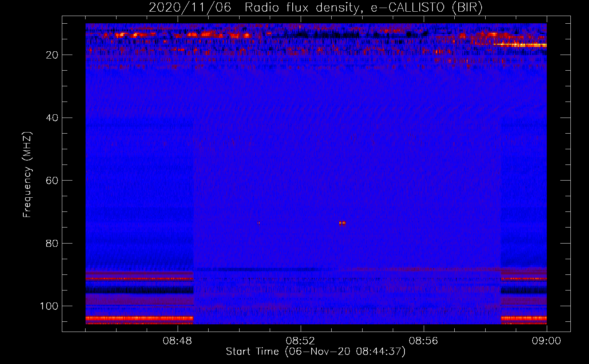Click the "100" frequency tick label

pyautogui.click(x=49, y=306)
